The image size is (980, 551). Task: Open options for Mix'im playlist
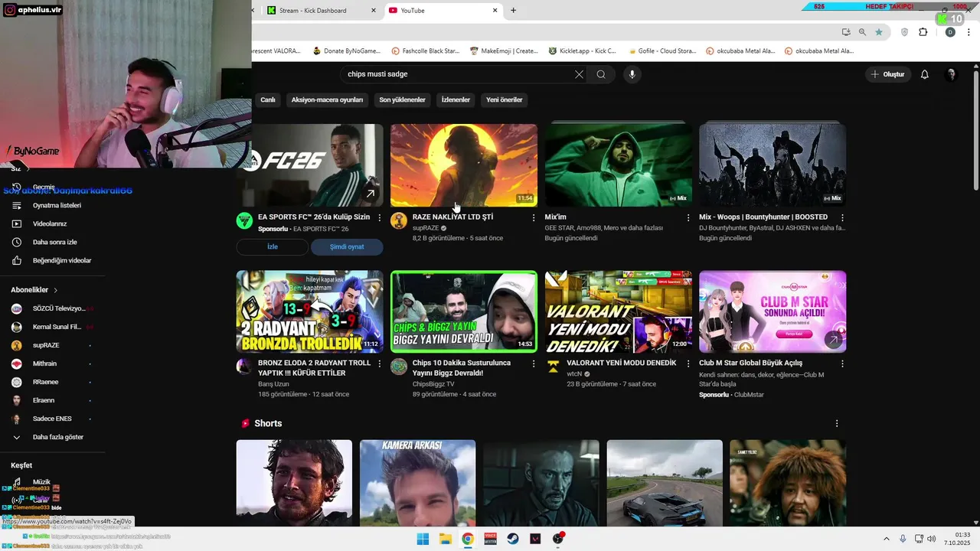(x=688, y=217)
